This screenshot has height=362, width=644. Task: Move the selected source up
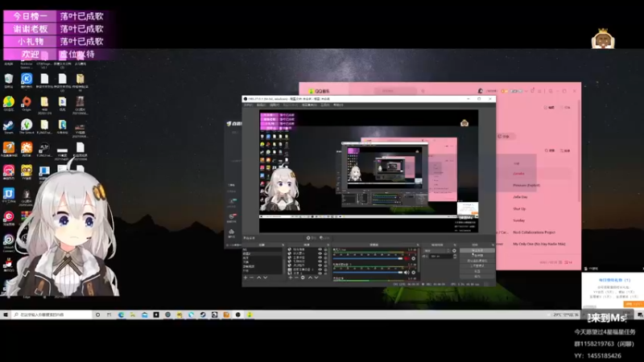[x=311, y=278]
